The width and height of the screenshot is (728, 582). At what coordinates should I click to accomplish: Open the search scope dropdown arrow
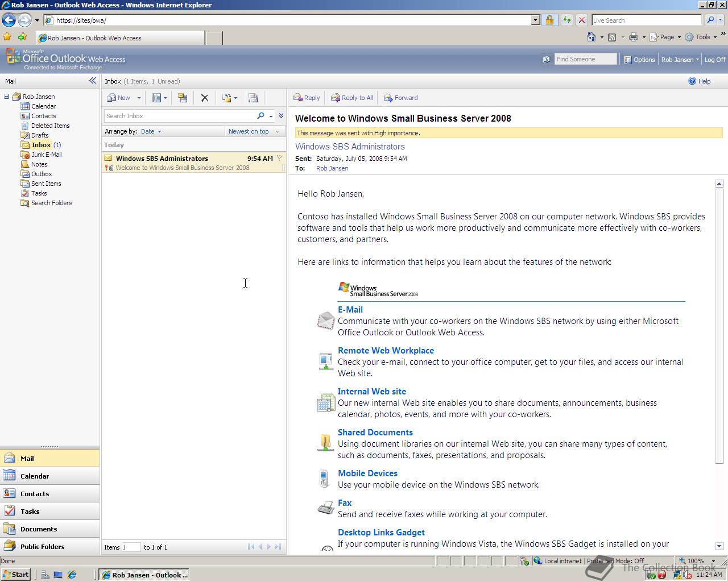point(271,116)
